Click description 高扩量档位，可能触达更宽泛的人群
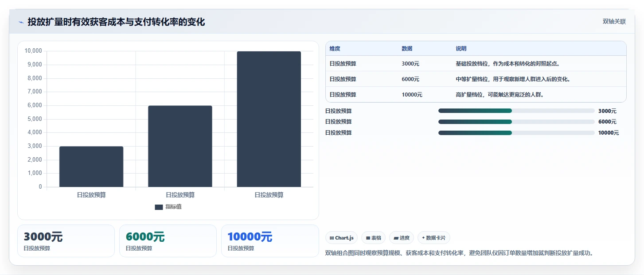Image resolution: width=644 pixels, height=275 pixels. (x=500, y=95)
